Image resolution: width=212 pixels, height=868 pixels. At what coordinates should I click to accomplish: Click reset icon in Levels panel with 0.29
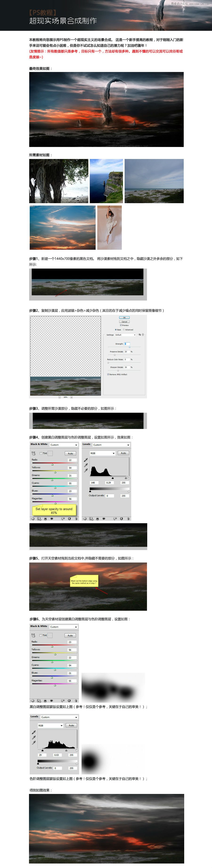point(121,519)
